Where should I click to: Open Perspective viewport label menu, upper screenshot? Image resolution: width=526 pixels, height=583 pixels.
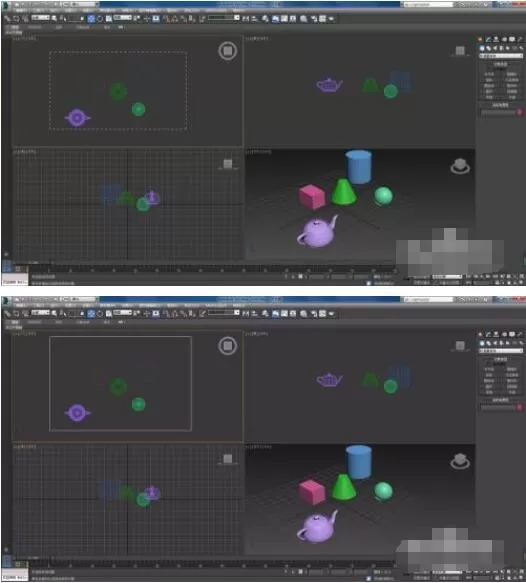point(258,152)
